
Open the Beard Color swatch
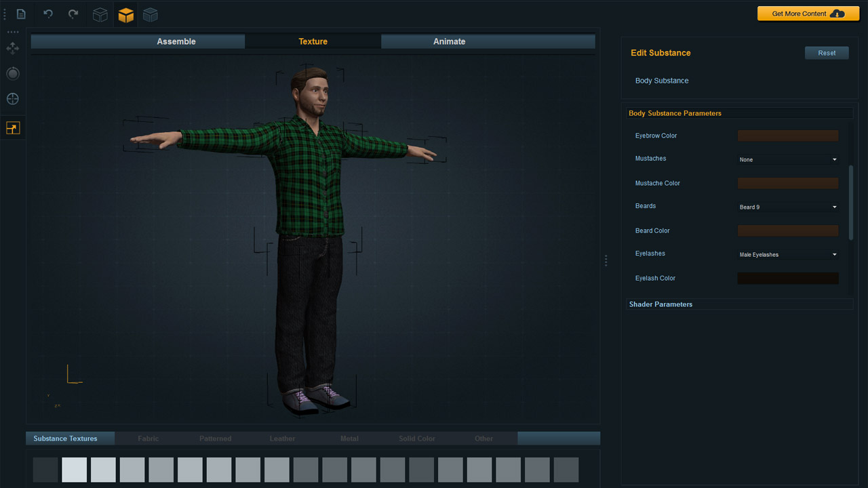point(788,231)
